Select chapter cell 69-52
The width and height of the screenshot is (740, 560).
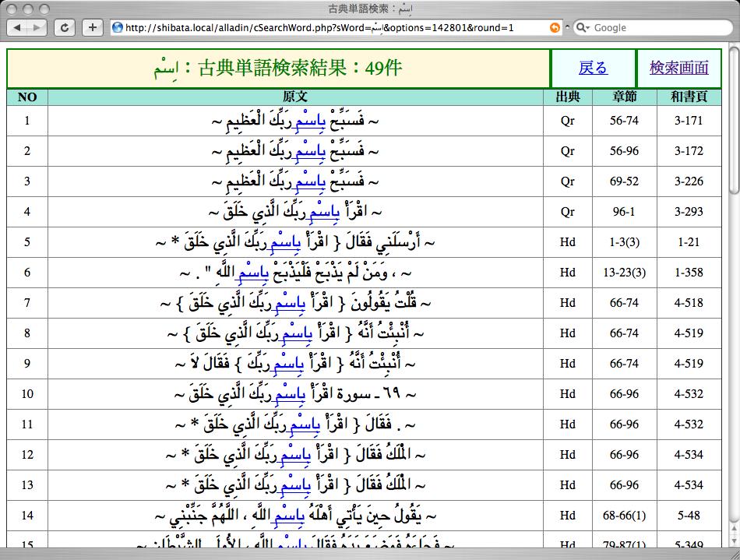(625, 181)
